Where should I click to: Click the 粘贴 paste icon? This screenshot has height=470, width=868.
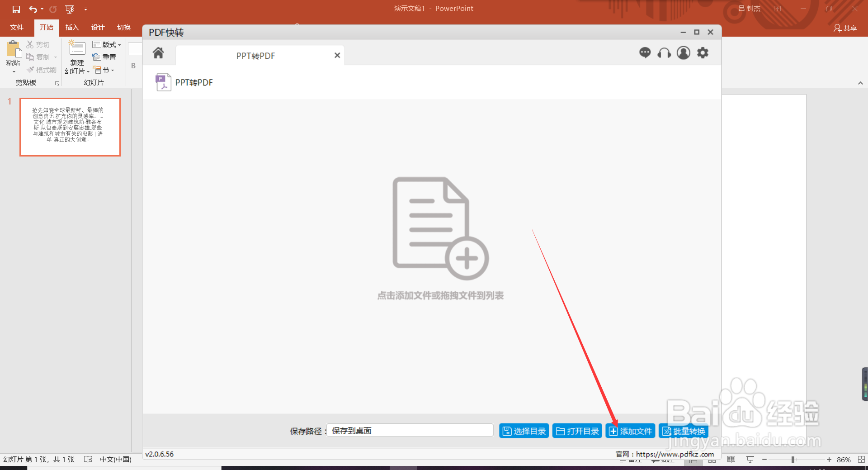click(14, 49)
